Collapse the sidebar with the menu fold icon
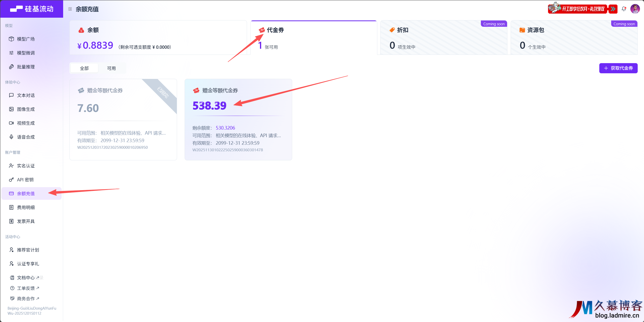The height and width of the screenshot is (322, 644). pyautogui.click(x=70, y=9)
